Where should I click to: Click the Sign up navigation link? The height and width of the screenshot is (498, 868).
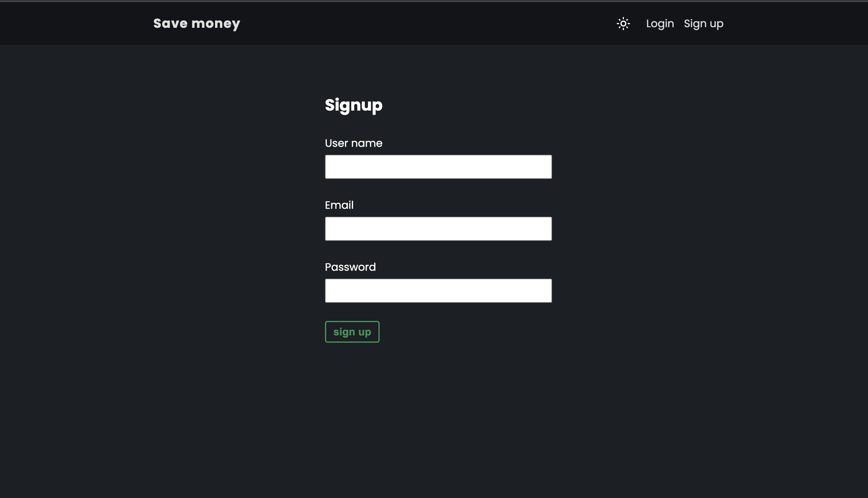coord(703,23)
